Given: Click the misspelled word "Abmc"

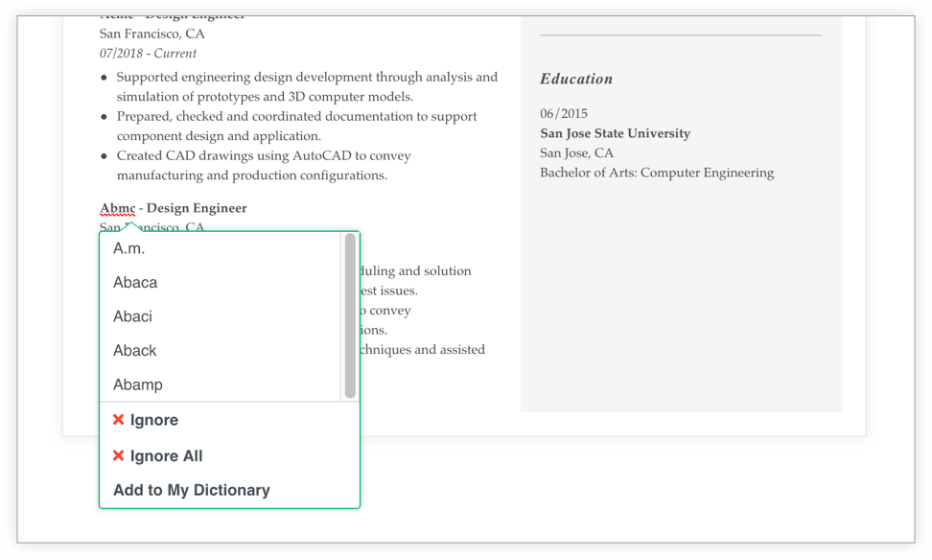Looking at the screenshot, I should pos(117,208).
